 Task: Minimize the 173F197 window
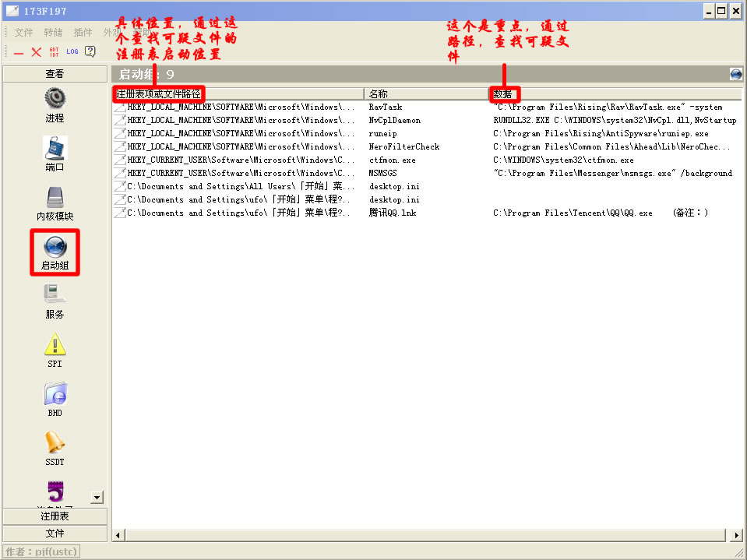click(710, 11)
